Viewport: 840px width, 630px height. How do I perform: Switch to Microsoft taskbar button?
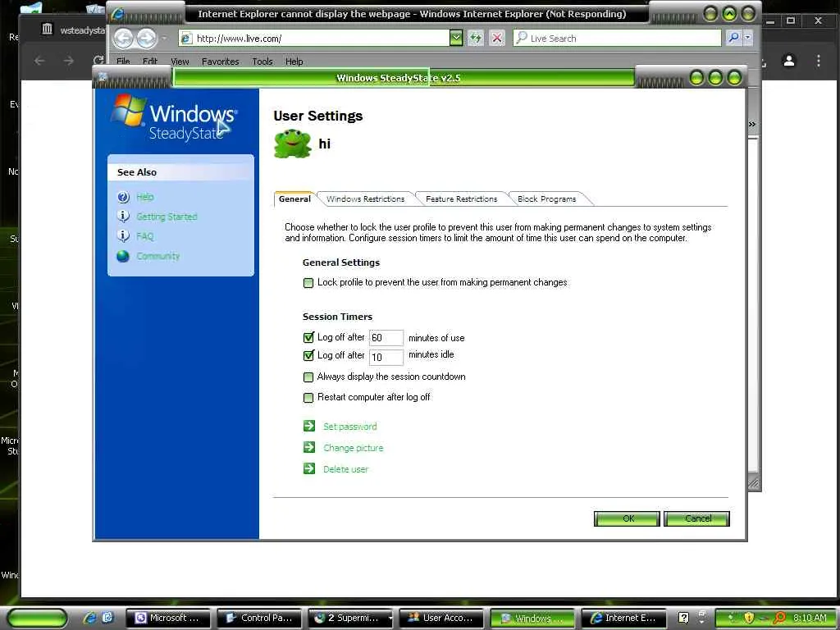(169, 619)
